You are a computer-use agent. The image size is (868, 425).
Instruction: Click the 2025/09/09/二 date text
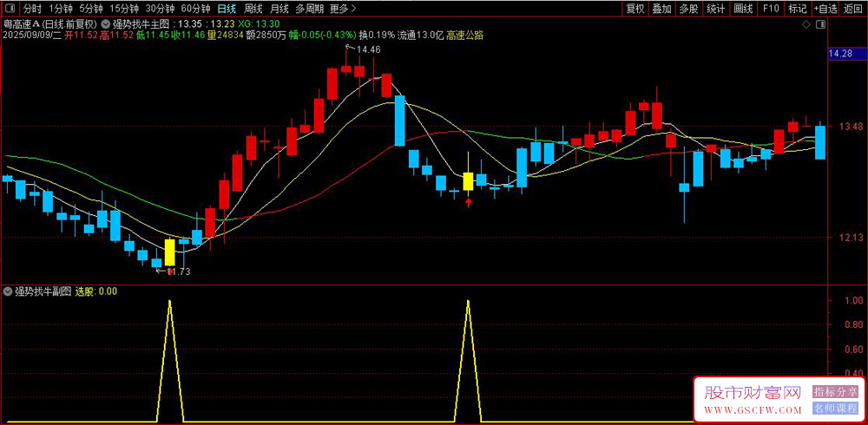(x=32, y=35)
